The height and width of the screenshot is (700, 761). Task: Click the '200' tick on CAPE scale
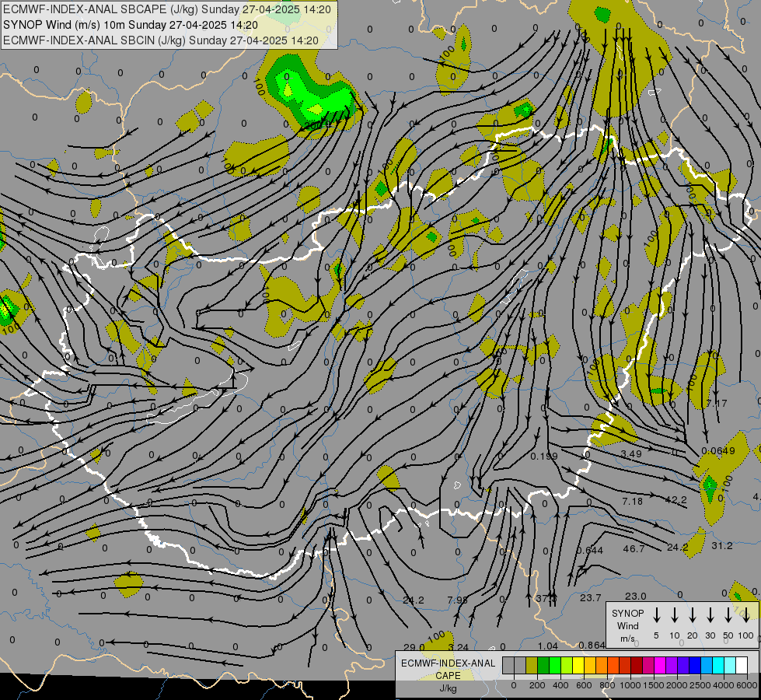537,685
